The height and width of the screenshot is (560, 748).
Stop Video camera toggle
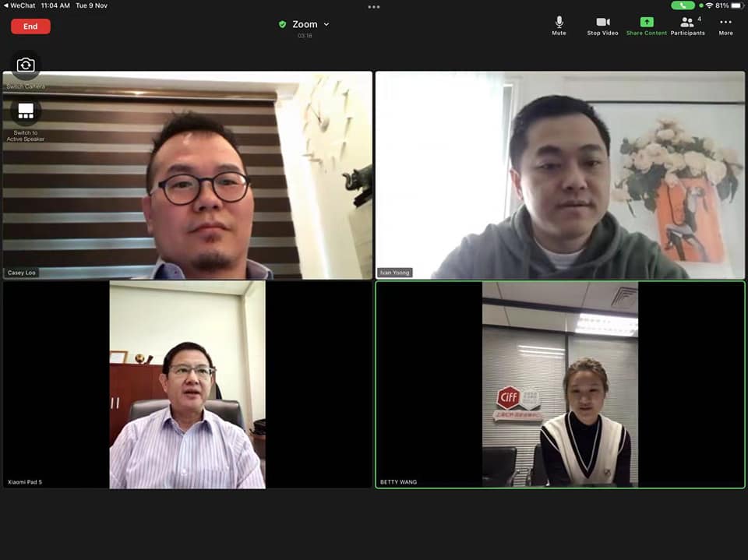pyautogui.click(x=602, y=26)
